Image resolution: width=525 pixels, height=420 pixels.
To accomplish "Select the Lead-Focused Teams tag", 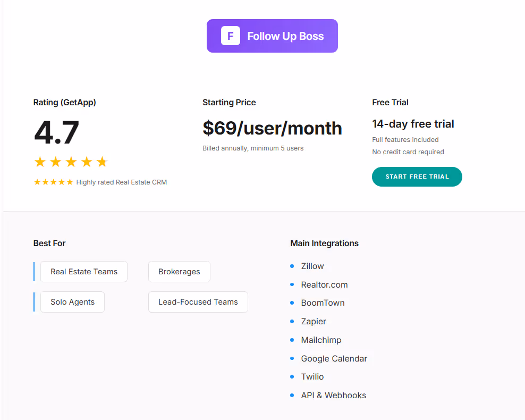I will coord(198,302).
